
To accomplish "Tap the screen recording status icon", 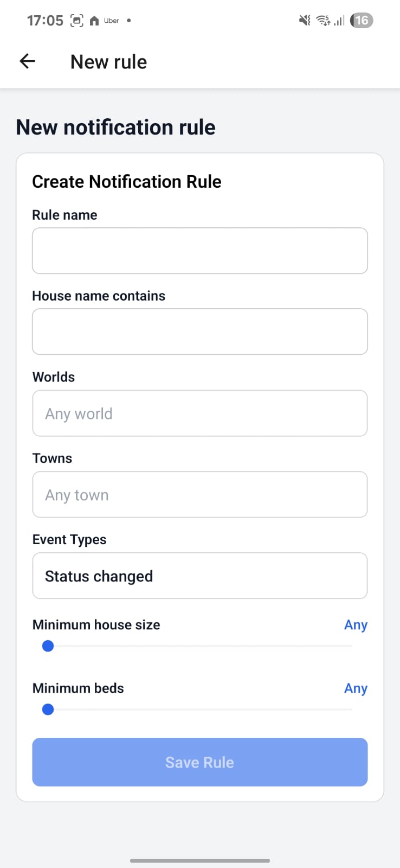I will pyautogui.click(x=77, y=21).
